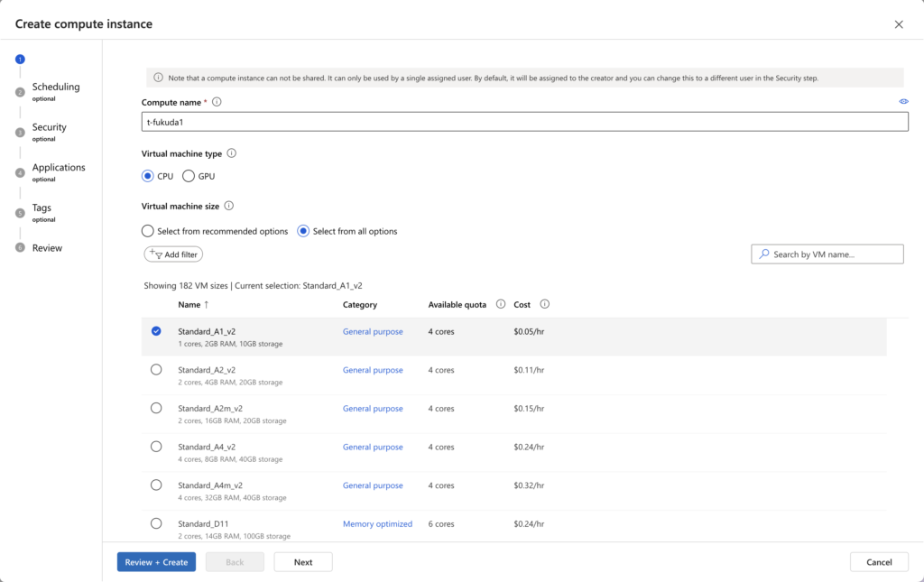Open the Security step
The image size is (924, 582).
pos(50,127)
